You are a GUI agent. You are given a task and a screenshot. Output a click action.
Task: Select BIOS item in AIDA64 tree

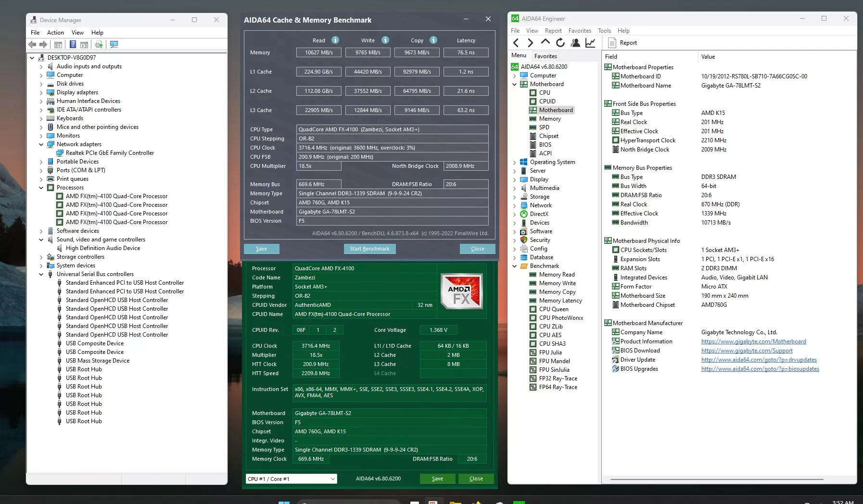[x=545, y=145]
